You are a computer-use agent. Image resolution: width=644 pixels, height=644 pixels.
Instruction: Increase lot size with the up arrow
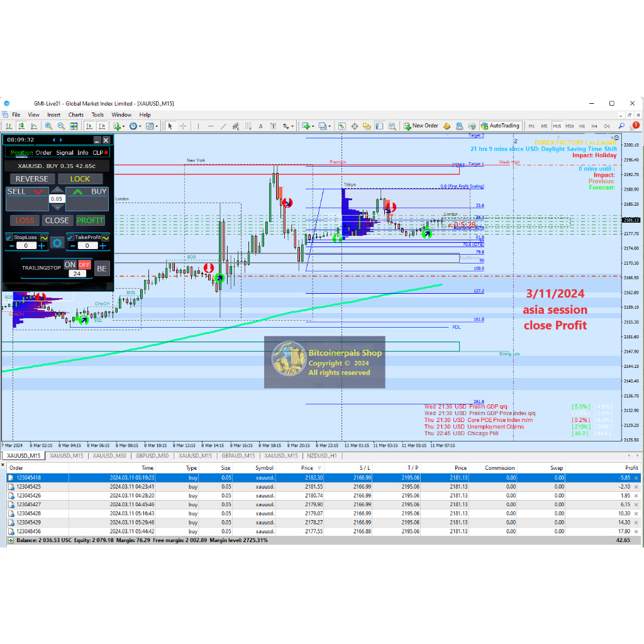[x=57, y=190]
